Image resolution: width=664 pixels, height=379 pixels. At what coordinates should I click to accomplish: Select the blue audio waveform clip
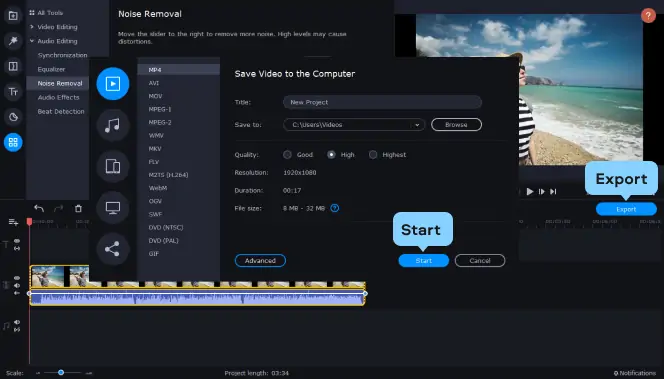pyautogui.click(x=197, y=297)
